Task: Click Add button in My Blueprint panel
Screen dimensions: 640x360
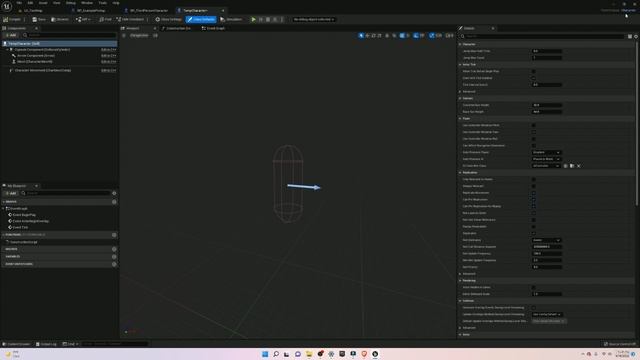Action: pos(10,193)
